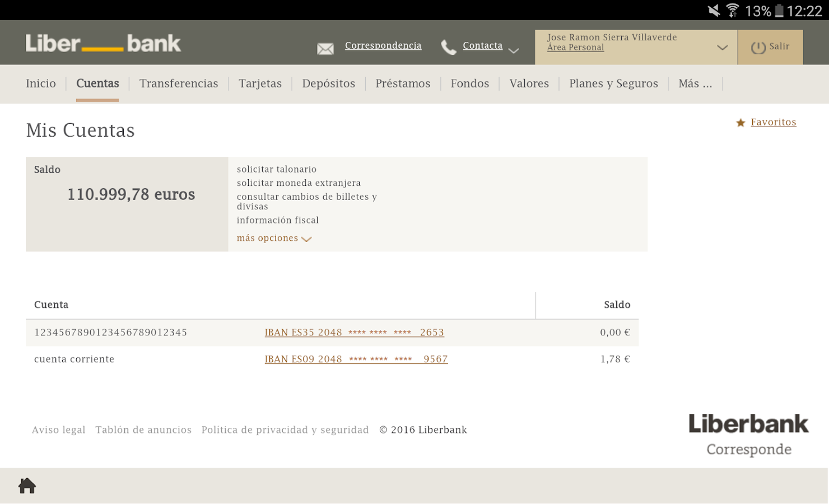Open account IBAN ES35 ending 2653

coord(355,333)
